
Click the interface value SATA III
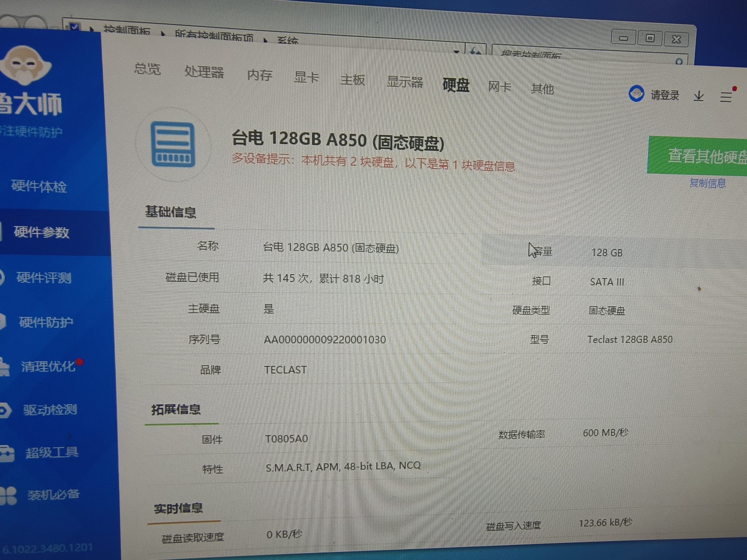607,282
